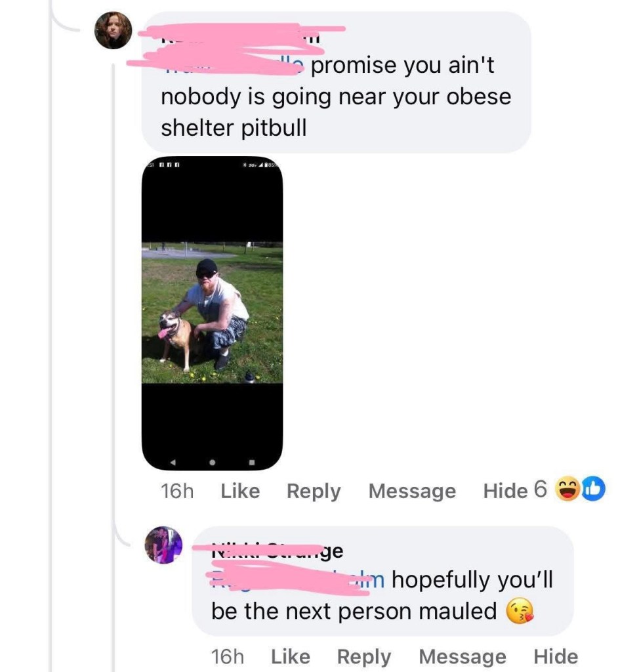Click the laughing Haha reaction emoji
Screen dimensions: 618x672
pos(567,489)
